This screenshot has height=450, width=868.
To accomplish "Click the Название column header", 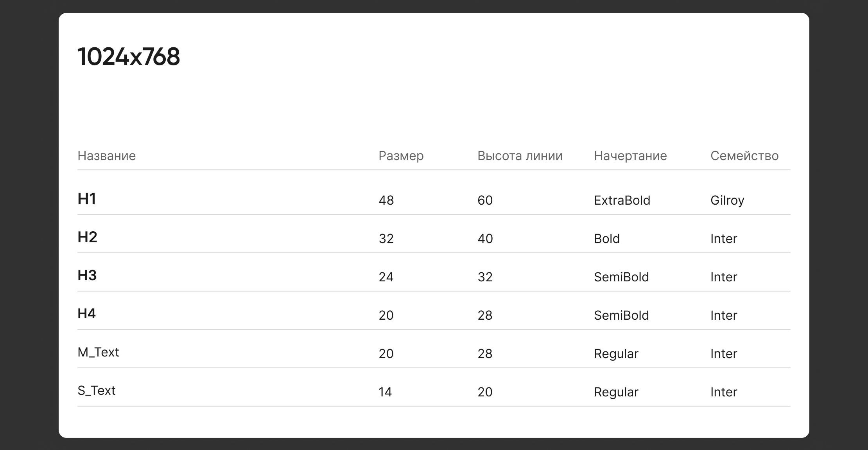I will [x=106, y=156].
